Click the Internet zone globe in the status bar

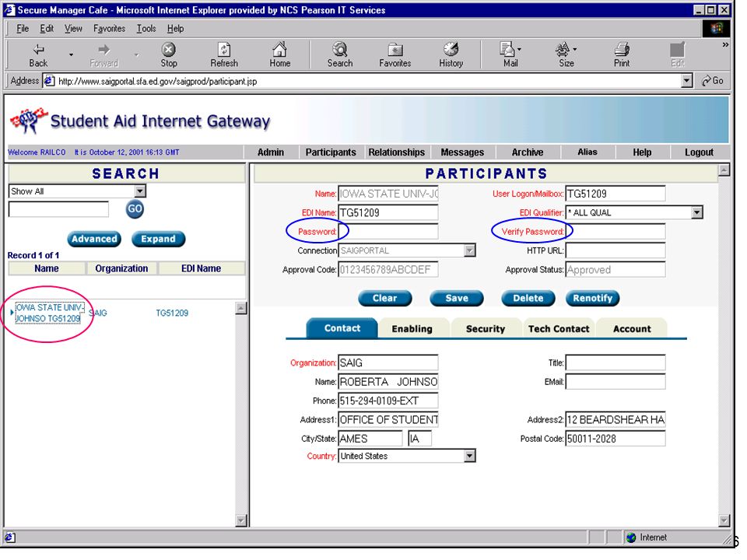[631, 537]
